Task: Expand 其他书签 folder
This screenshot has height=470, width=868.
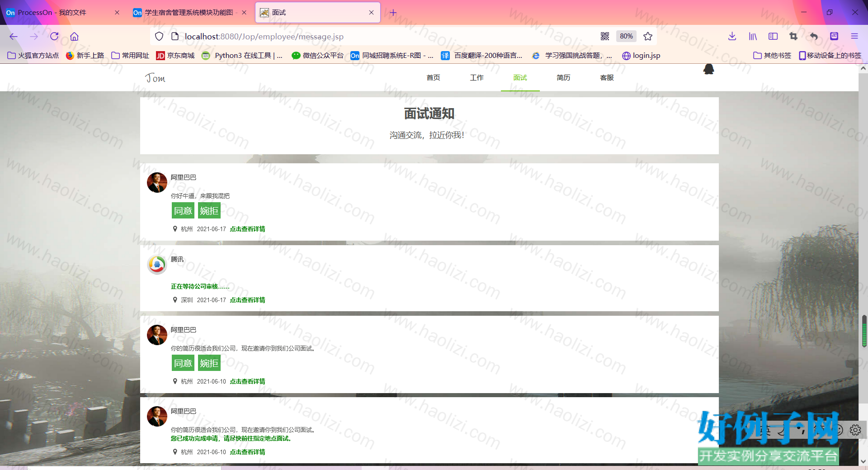Action: (x=772, y=56)
